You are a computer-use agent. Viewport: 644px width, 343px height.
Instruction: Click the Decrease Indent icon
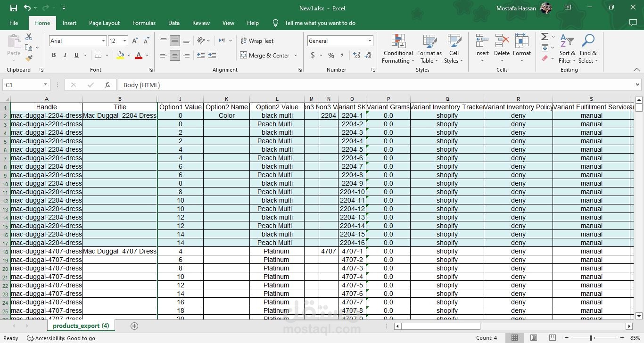coord(200,55)
